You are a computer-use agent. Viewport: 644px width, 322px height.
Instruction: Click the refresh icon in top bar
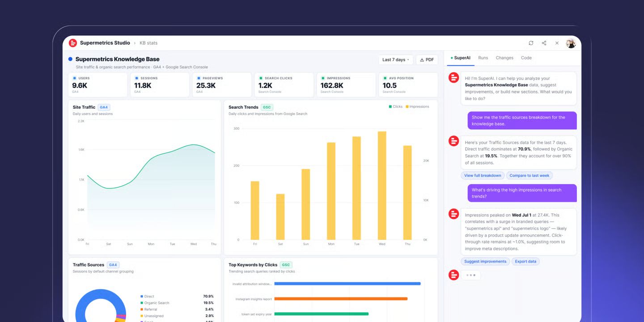coord(531,43)
